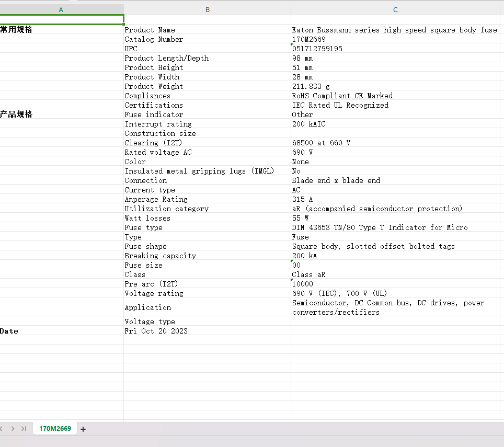
Task: Select cell with text 产品规格
Action: 62,114
